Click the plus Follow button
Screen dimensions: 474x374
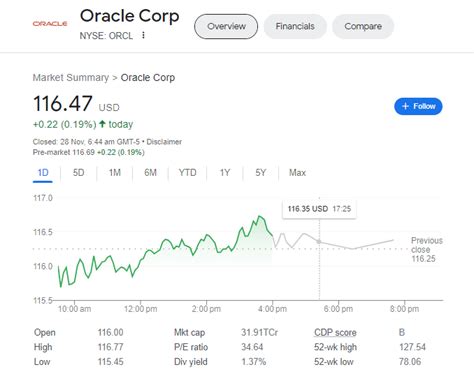[418, 106]
